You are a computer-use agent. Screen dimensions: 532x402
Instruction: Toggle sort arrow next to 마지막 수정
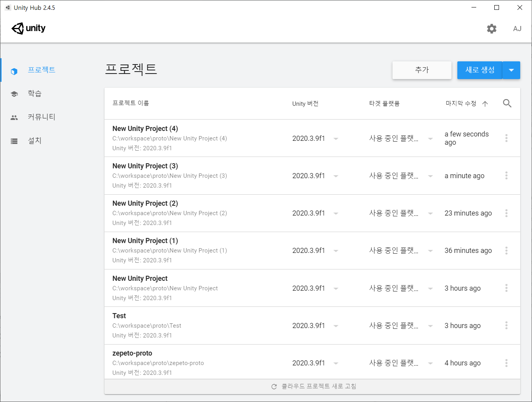tap(485, 104)
